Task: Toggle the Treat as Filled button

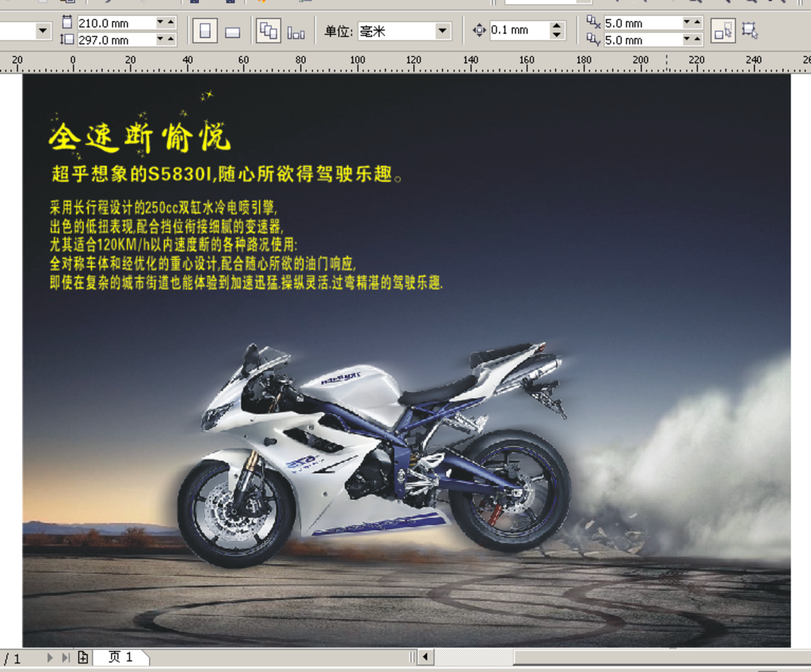Action: click(723, 31)
